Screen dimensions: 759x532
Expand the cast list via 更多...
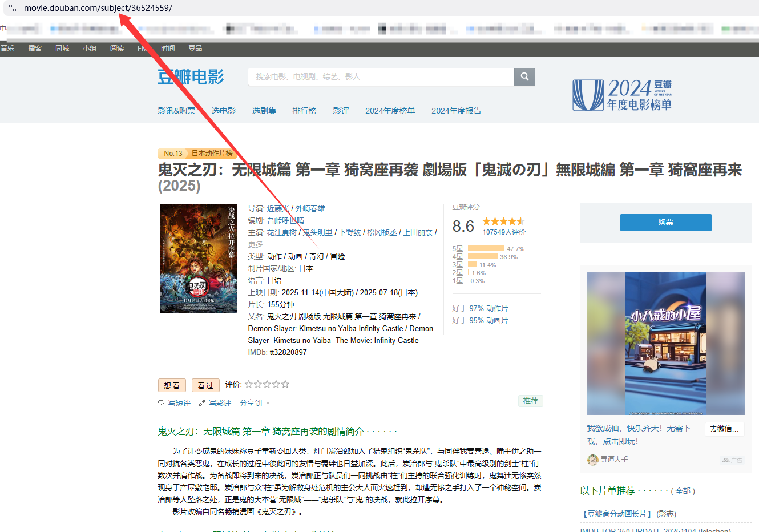click(258, 244)
